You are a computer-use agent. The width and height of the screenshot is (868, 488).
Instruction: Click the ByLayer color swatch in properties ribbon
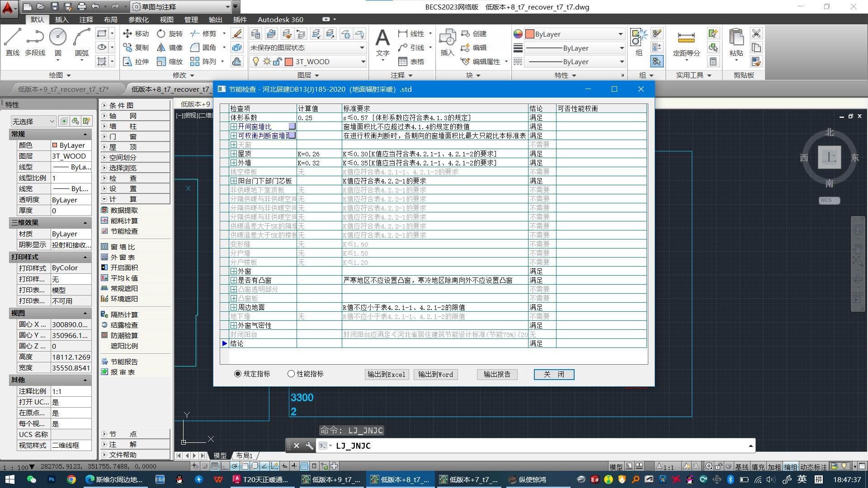point(529,34)
